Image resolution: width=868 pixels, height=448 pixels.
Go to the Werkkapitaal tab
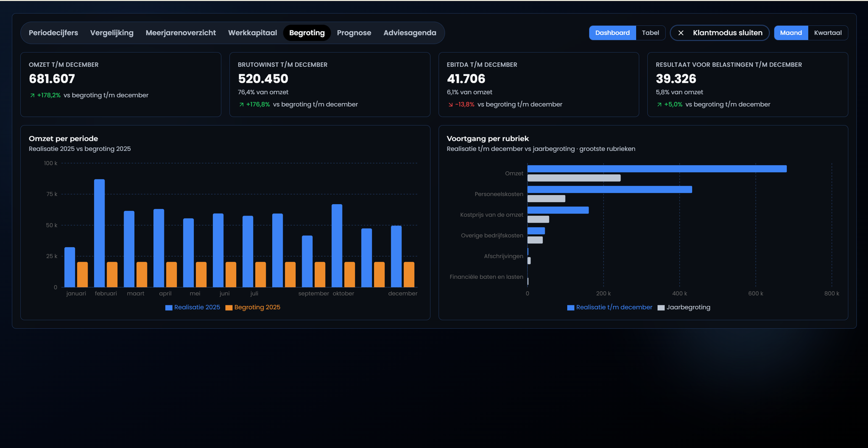pos(253,33)
